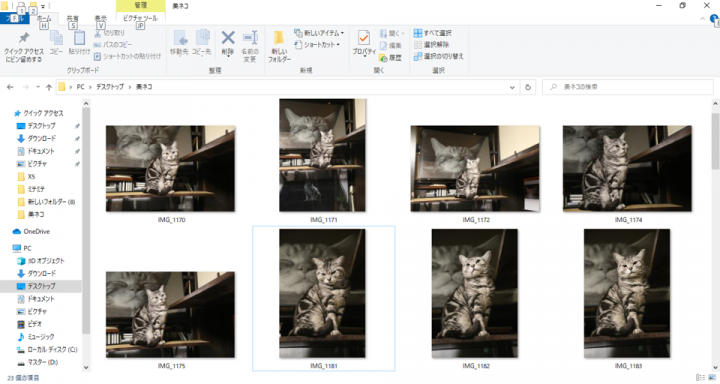Screen dimensions: 720x384
Task: Click 履歴 (History) in the open group
Action: tap(390, 57)
